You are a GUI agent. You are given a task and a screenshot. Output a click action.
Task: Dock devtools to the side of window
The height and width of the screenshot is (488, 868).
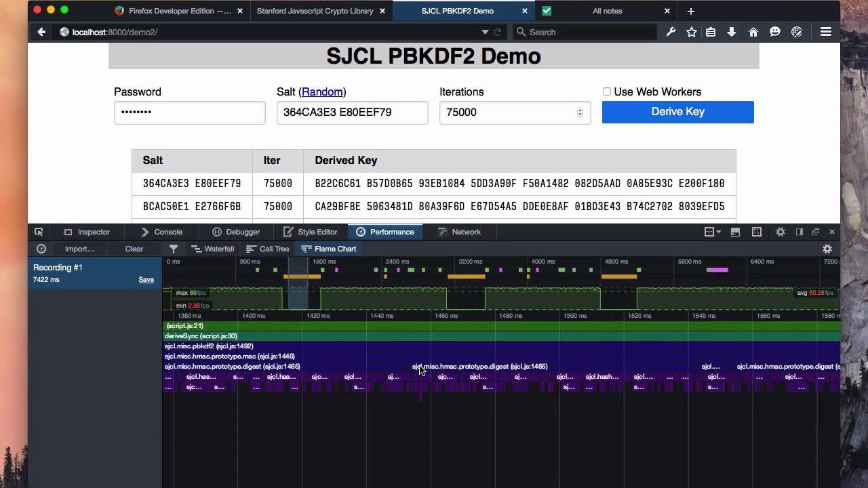coord(800,232)
